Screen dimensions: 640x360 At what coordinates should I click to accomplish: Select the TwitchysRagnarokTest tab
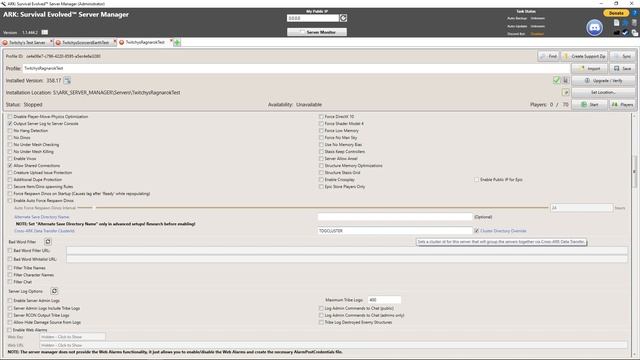[144, 42]
